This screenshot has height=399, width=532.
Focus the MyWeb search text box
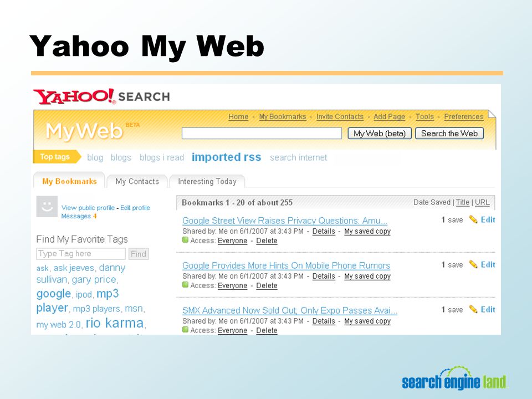click(x=262, y=134)
